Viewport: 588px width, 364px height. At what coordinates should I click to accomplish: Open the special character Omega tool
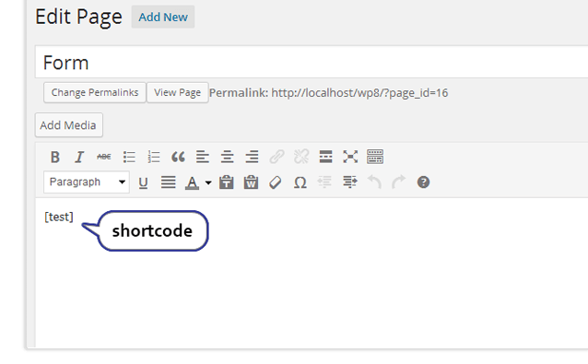tap(300, 182)
